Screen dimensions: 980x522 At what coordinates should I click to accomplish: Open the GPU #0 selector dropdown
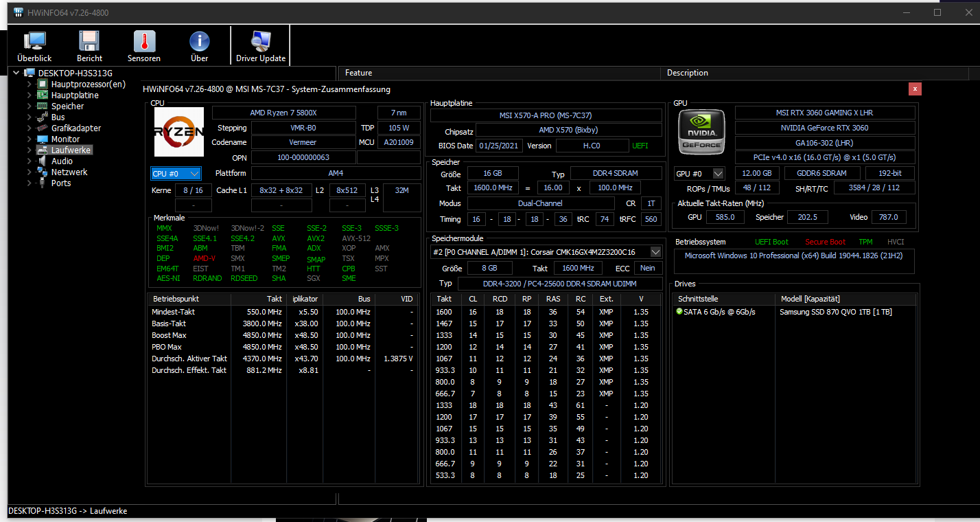[699, 174]
